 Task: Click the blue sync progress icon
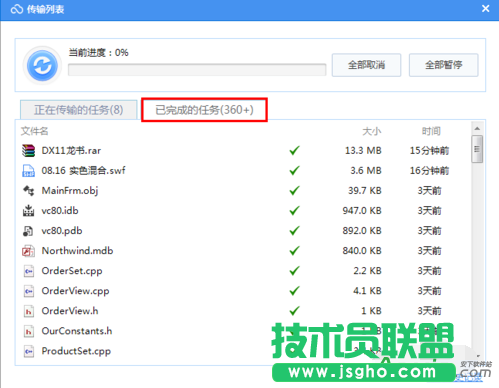click(42, 65)
